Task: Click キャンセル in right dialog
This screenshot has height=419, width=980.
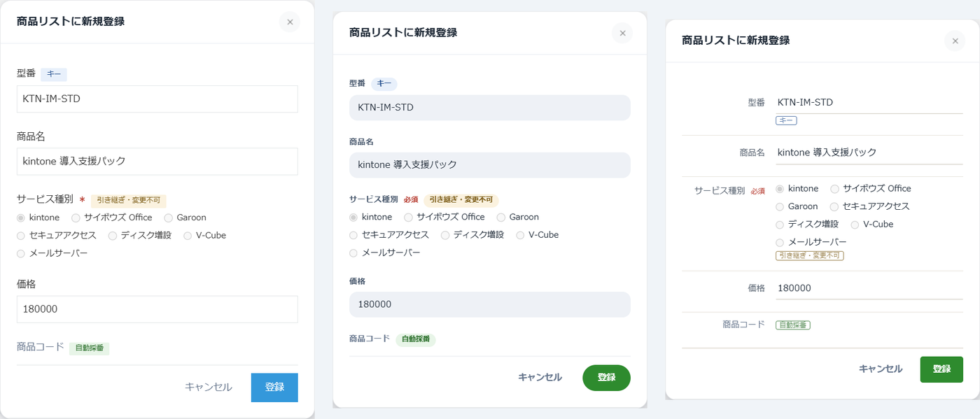Action: click(881, 369)
